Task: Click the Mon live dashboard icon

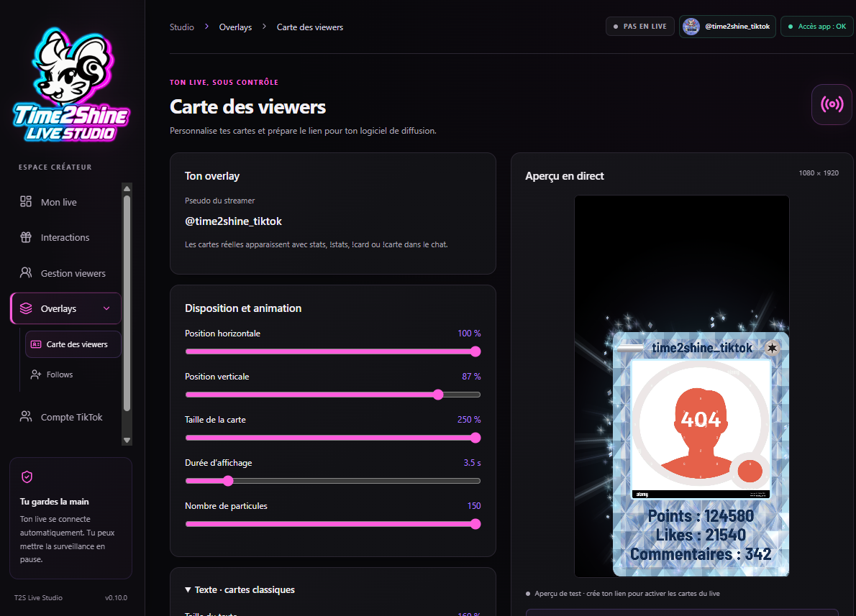Action: [26, 202]
